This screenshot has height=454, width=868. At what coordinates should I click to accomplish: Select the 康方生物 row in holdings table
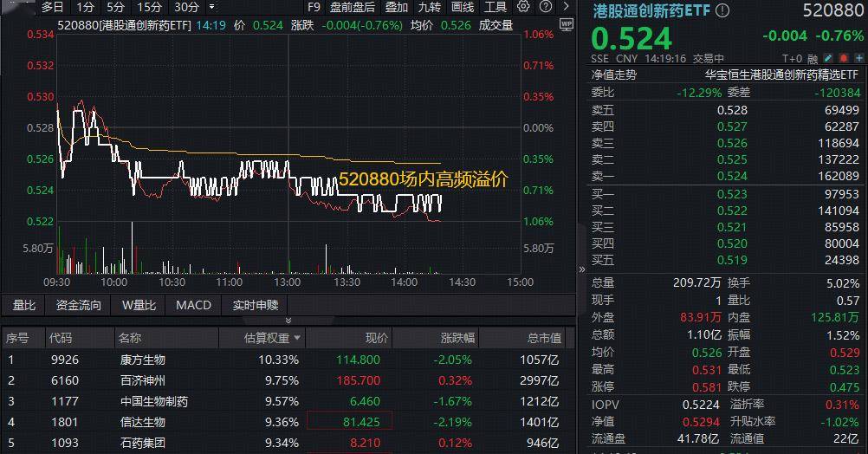coord(142,360)
